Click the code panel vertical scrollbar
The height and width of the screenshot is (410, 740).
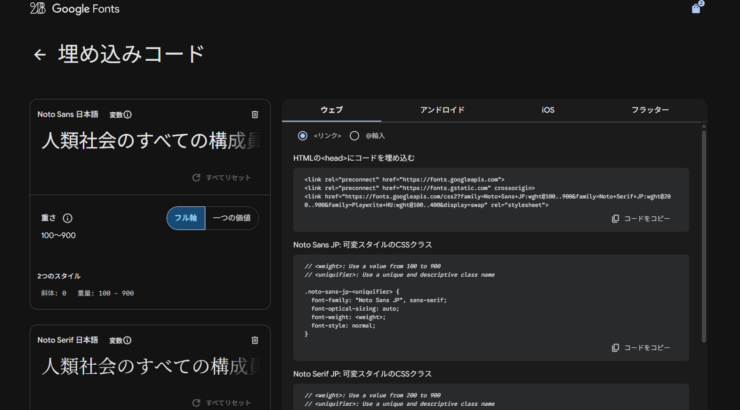(x=704, y=236)
